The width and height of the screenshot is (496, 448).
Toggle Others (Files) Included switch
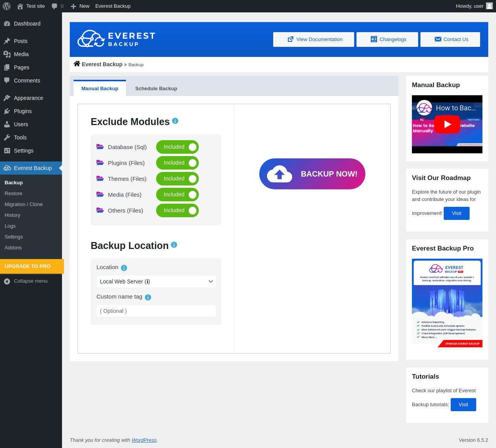tap(177, 211)
